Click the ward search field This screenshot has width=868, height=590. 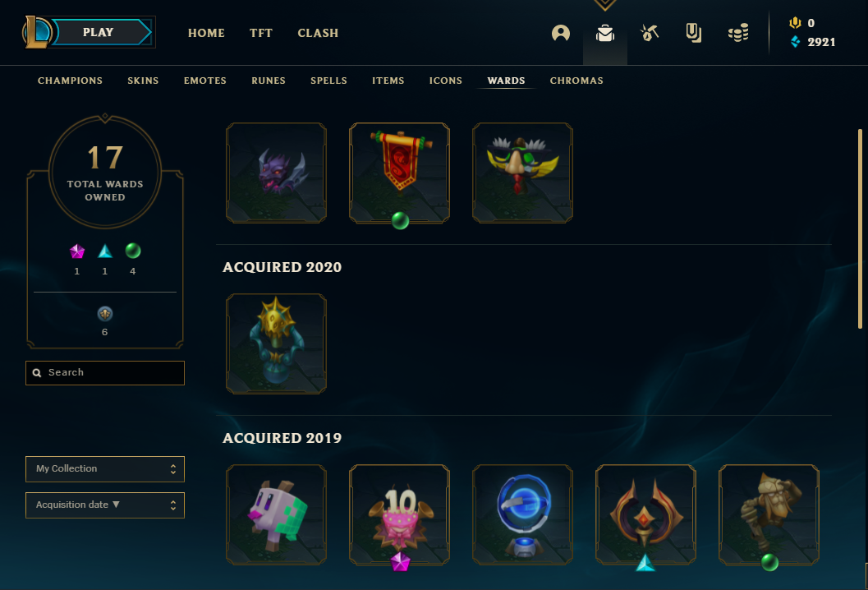pos(105,373)
